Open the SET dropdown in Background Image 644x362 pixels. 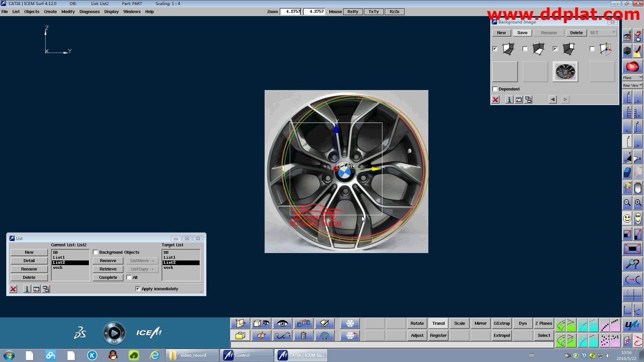click(603, 33)
